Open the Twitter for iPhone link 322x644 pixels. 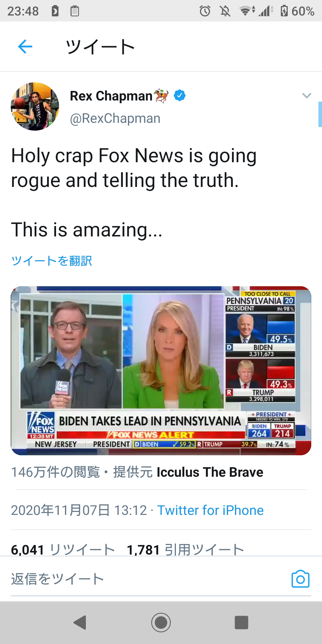pos(210,510)
